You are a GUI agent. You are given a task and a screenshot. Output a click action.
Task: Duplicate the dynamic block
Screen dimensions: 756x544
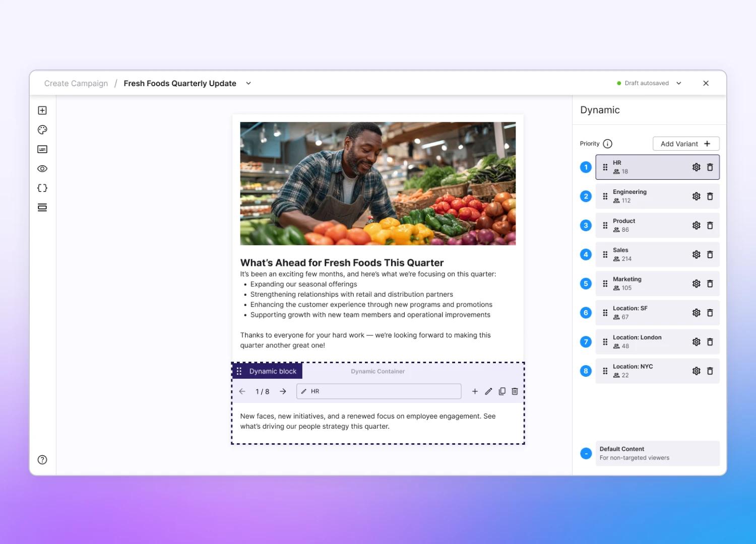[501, 391]
